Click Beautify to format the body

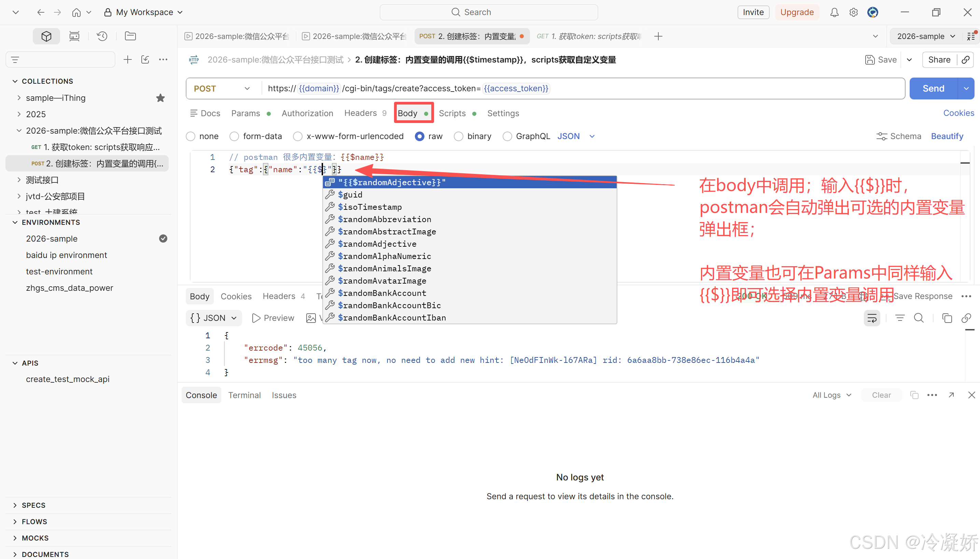coord(947,136)
